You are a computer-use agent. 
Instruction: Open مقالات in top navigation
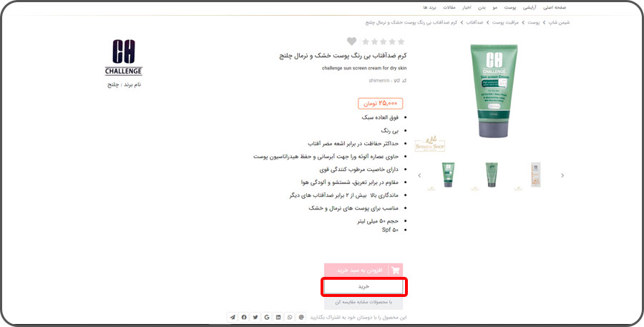tap(449, 7)
